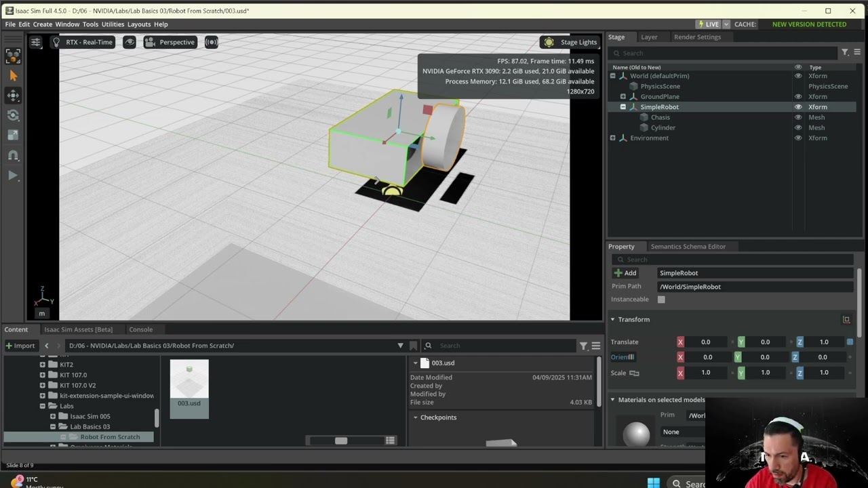This screenshot has width=868, height=488.
Task: Open the Isaac Sim Assets [Beta] tab
Action: point(78,329)
